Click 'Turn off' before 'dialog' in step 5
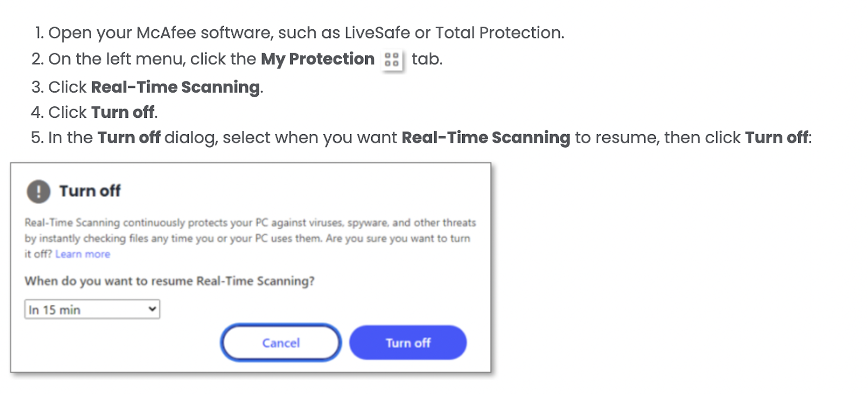 [x=129, y=138]
